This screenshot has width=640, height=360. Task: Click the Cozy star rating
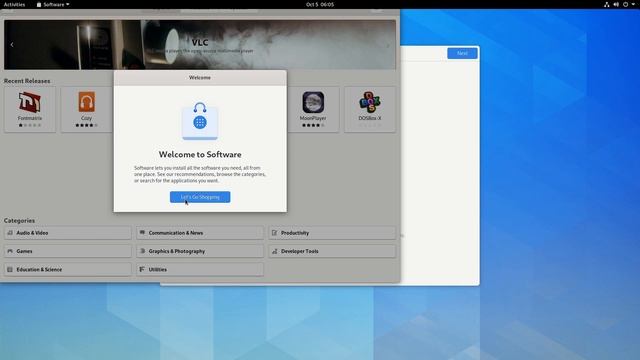tap(87, 125)
